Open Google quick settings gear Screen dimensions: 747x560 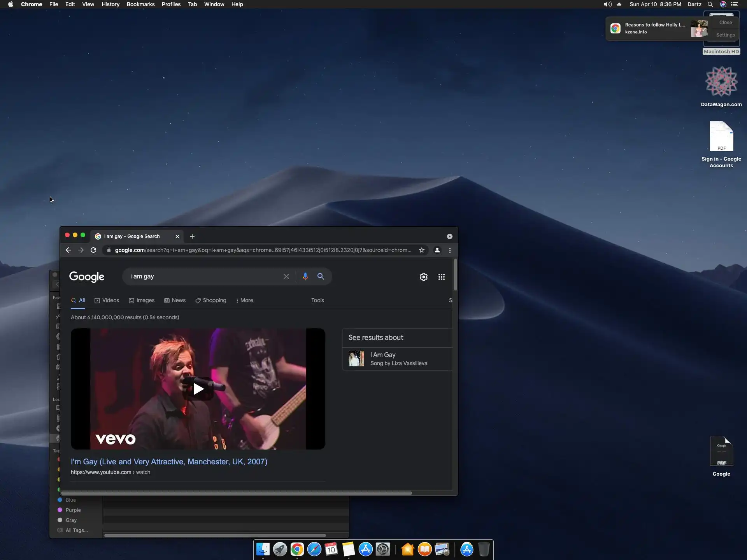pyautogui.click(x=423, y=277)
